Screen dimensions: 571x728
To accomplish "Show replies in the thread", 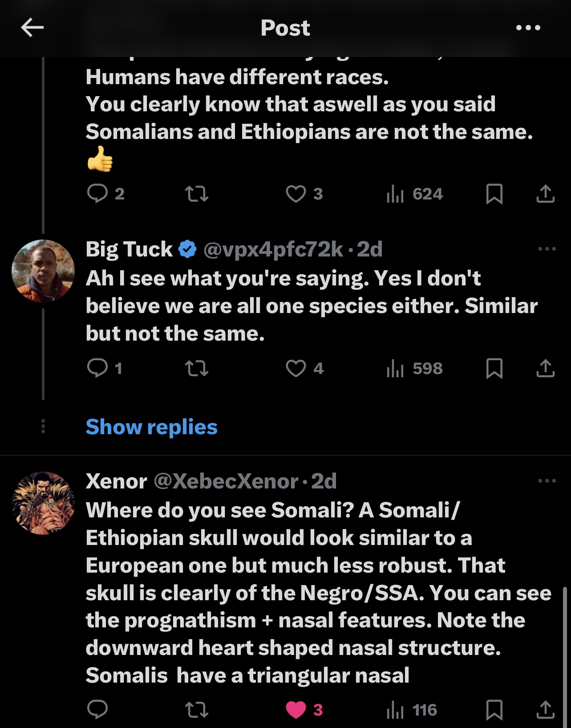I will (x=151, y=427).
